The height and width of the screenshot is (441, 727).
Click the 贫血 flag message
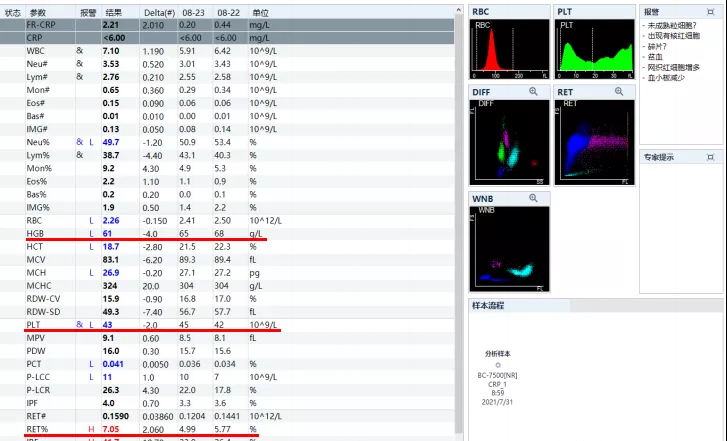(655, 57)
